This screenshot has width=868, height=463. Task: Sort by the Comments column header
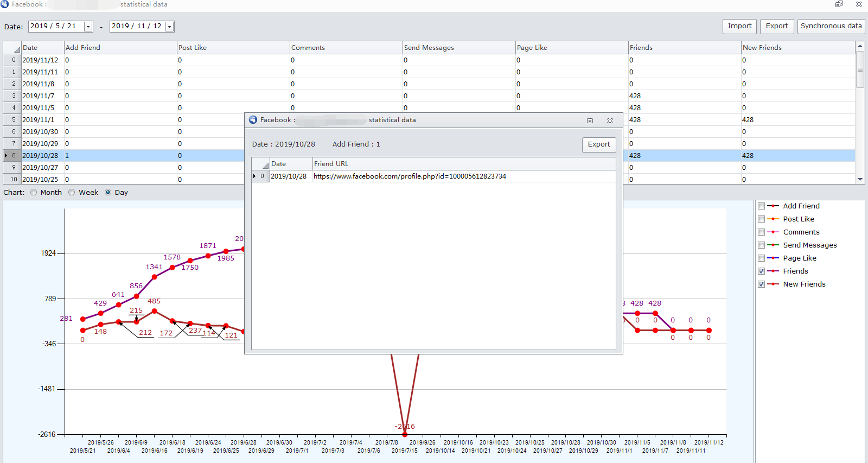tap(346, 48)
